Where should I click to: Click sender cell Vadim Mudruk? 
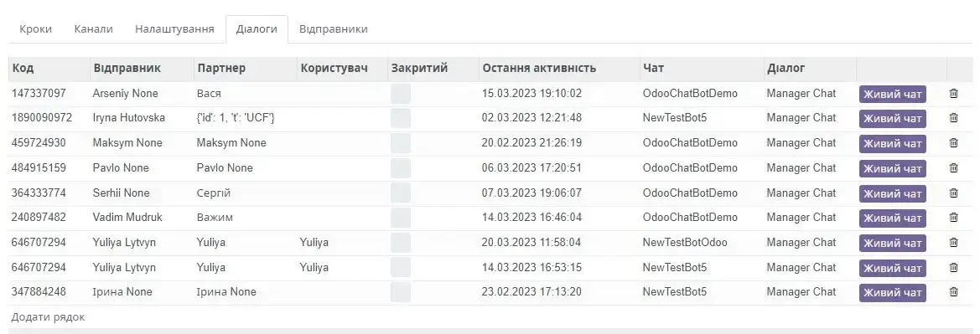127,218
